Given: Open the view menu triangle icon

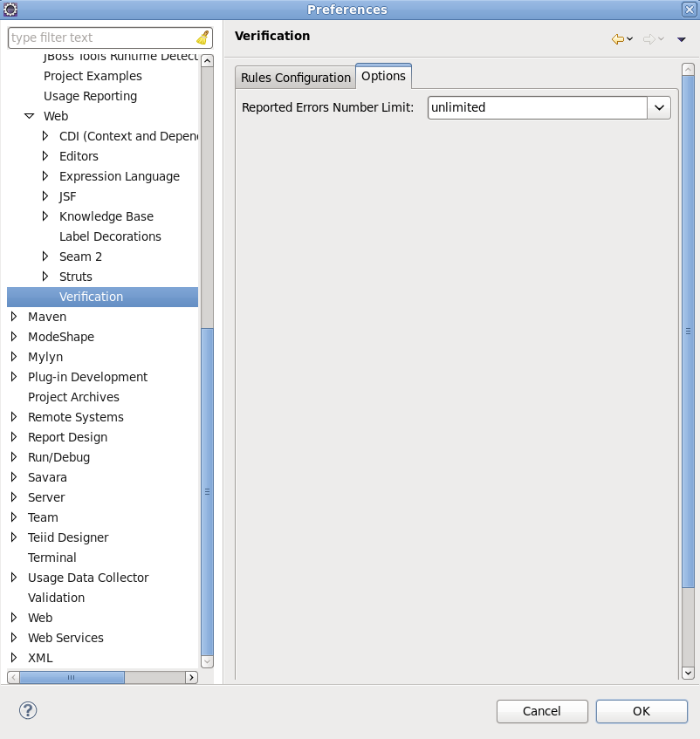Looking at the screenshot, I should tap(682, 39).
